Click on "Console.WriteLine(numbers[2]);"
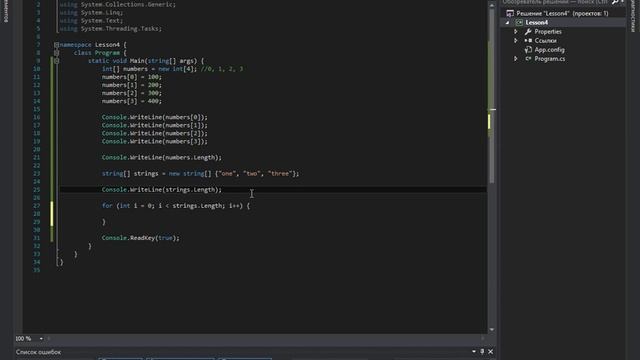The image size is (640, 360). 155,133
